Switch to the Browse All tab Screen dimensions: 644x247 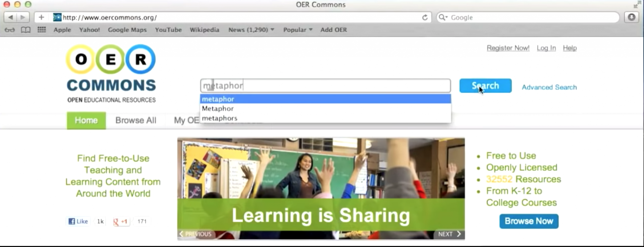(136, 121)
